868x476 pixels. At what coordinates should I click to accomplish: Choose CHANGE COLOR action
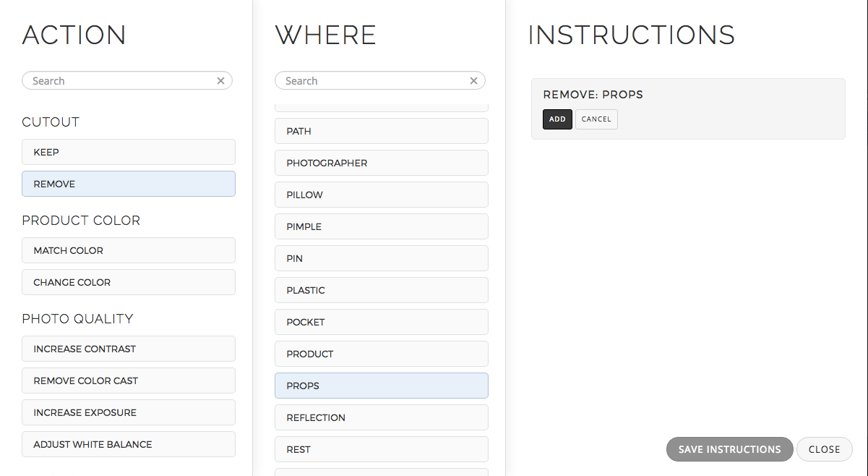click(129, 282)
